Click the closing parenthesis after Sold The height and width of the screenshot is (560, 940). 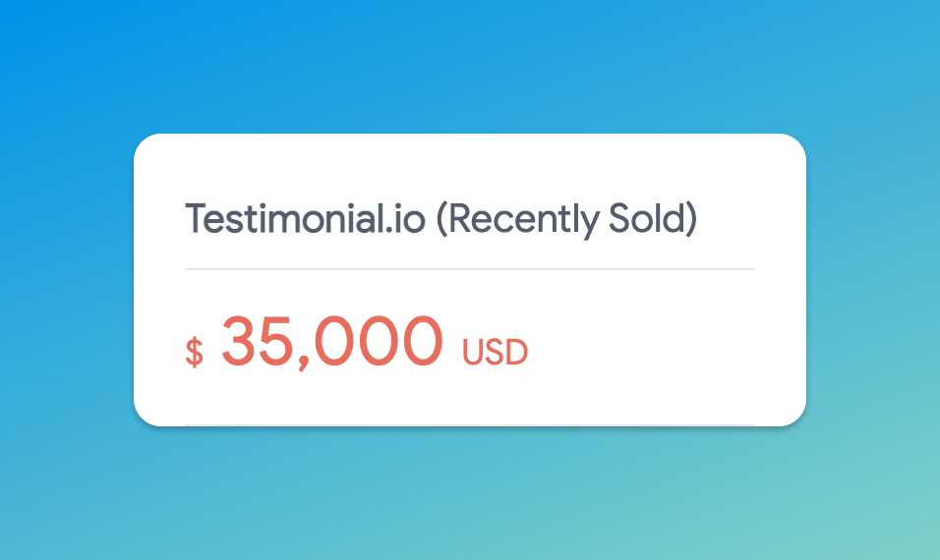coord(691,220)
